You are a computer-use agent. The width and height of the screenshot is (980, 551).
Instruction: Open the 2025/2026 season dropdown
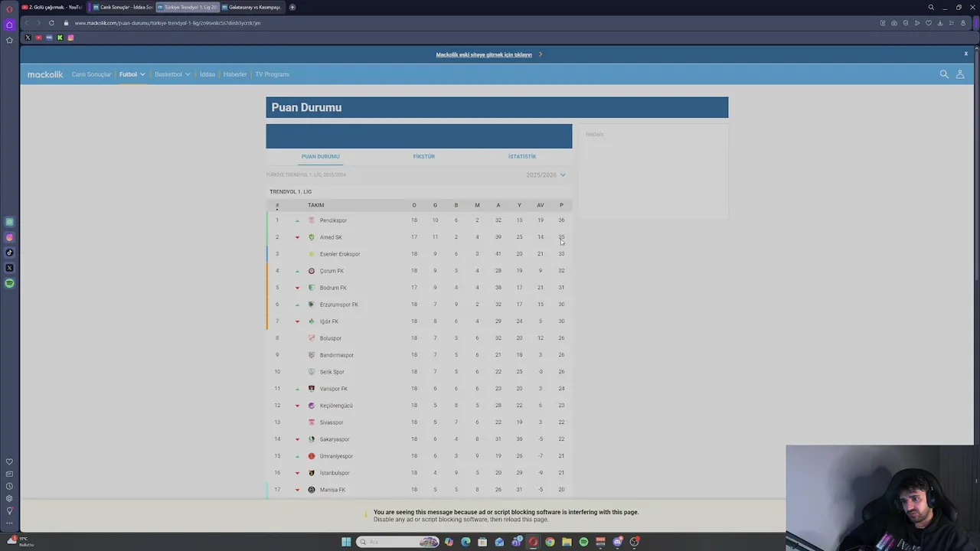pyautogui.click(x=546, y=174)
